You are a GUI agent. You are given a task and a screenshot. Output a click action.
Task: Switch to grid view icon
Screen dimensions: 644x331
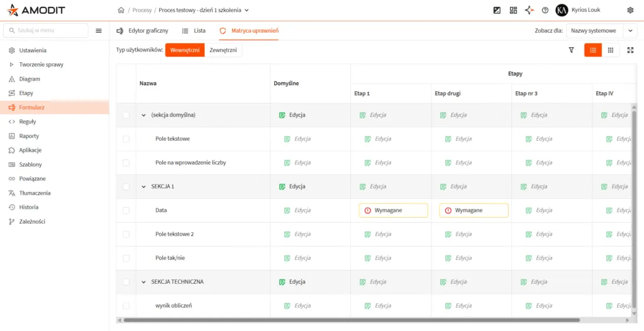coord(611,50)
